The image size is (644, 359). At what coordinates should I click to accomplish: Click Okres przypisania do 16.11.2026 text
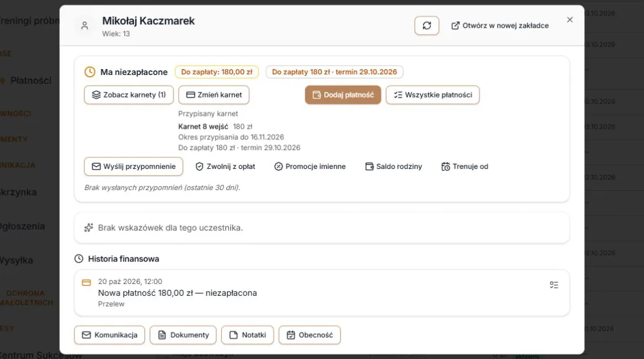coord(231,138)
